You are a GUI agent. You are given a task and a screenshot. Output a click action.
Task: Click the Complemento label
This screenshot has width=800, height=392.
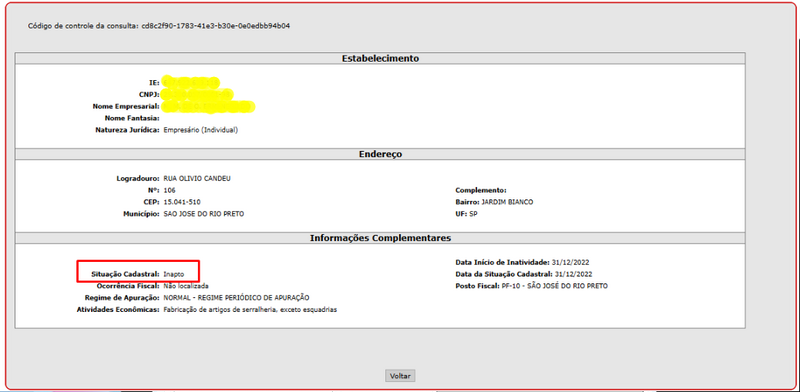click(x=481, y=190)
